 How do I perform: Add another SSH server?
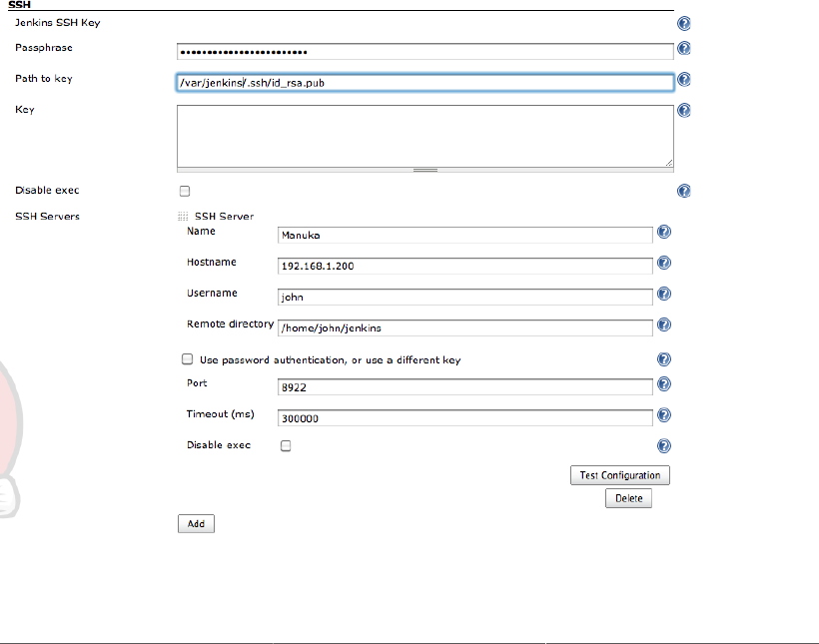(196, 524)
